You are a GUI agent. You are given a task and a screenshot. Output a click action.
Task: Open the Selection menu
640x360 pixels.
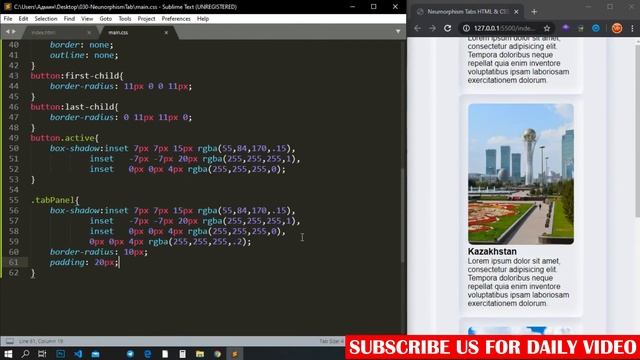(46, 19)
